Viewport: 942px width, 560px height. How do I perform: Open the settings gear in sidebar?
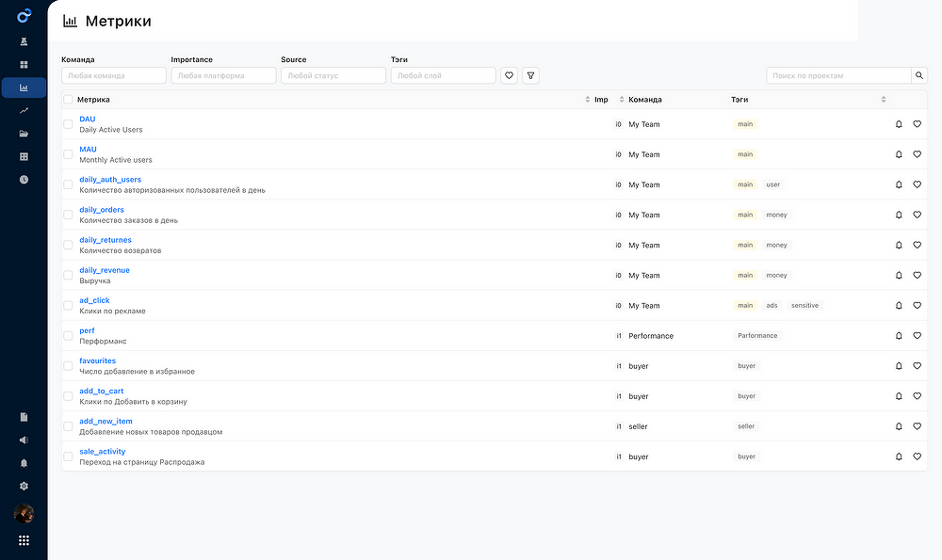24,486
